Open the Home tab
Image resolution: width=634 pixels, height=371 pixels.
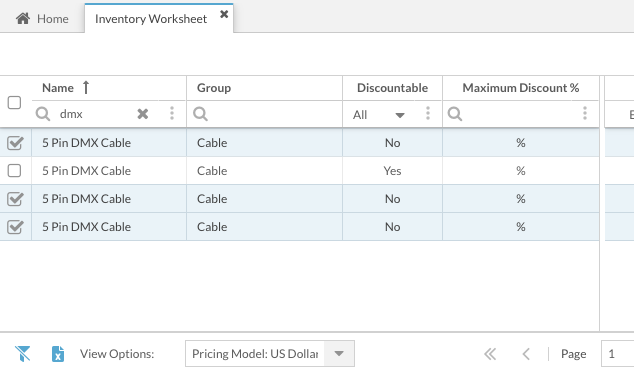(x=42, y=19)
